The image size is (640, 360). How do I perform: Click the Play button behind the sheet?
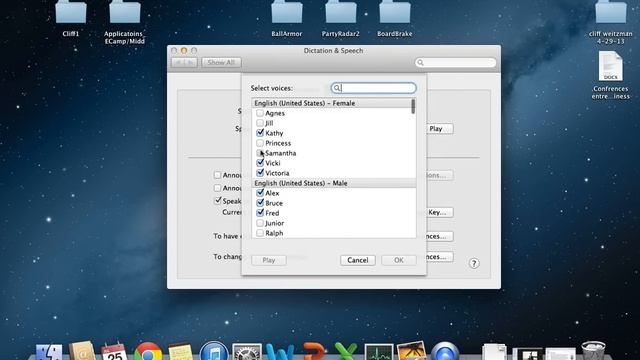point(440,129)
